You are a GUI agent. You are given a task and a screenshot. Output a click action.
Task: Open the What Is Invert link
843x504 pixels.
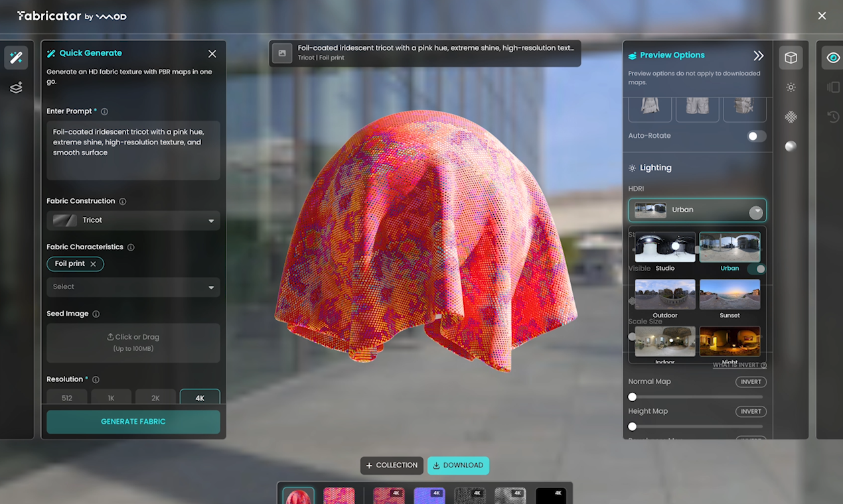coord(739,365)
